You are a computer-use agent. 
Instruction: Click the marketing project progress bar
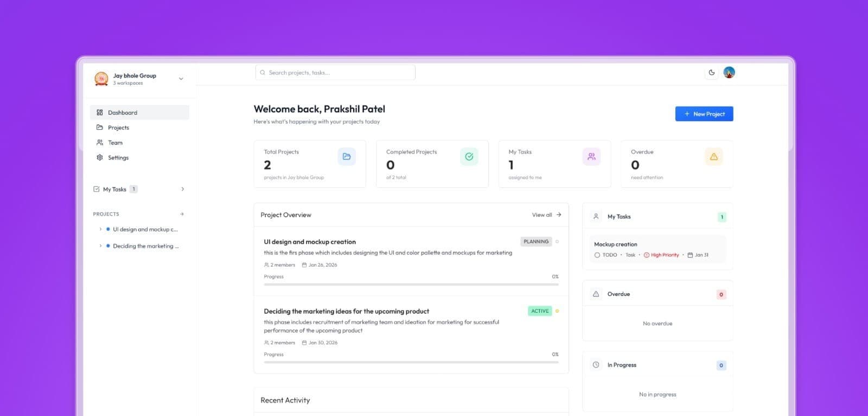(x=411, y=362)
